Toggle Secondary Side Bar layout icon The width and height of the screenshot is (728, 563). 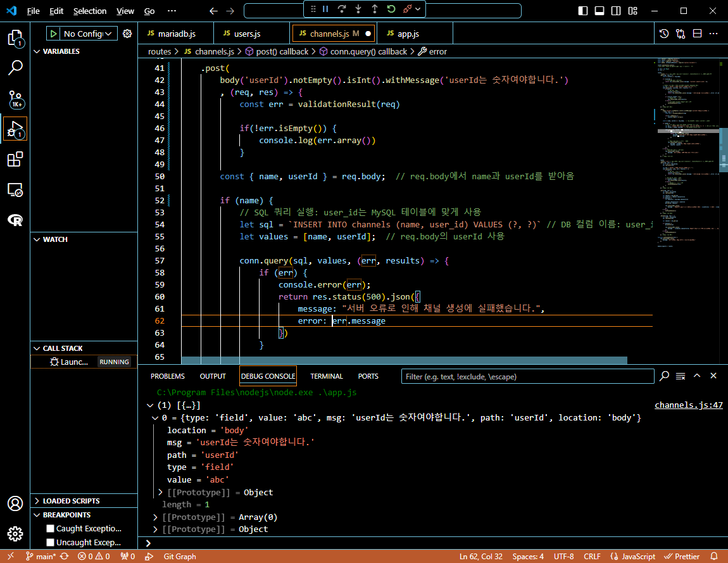(616, 11)
